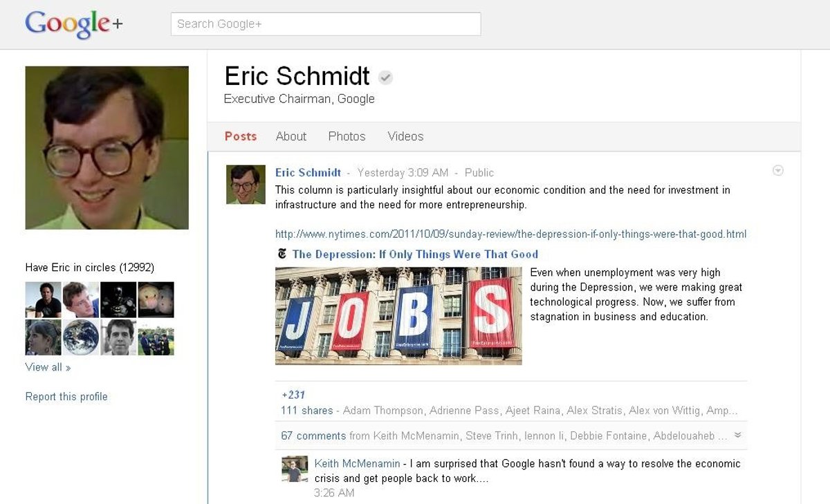Click the JOBS banner article image
Image resolution: width=830 pixels, height=504 pixels.
[398, 316]
